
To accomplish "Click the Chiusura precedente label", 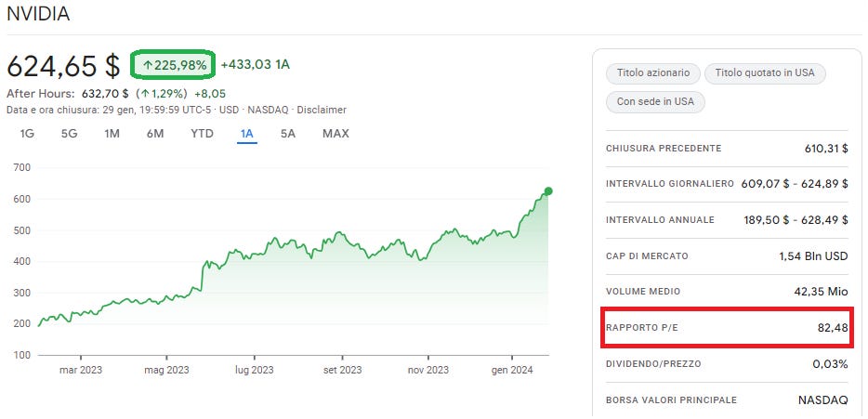I will 664,149.
